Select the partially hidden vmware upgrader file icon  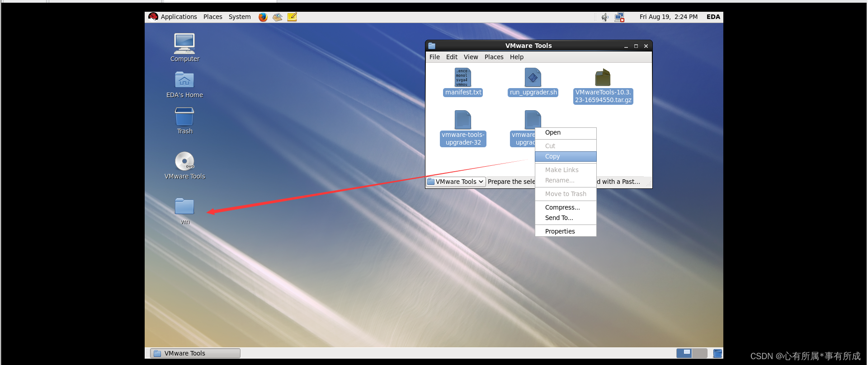533,119
